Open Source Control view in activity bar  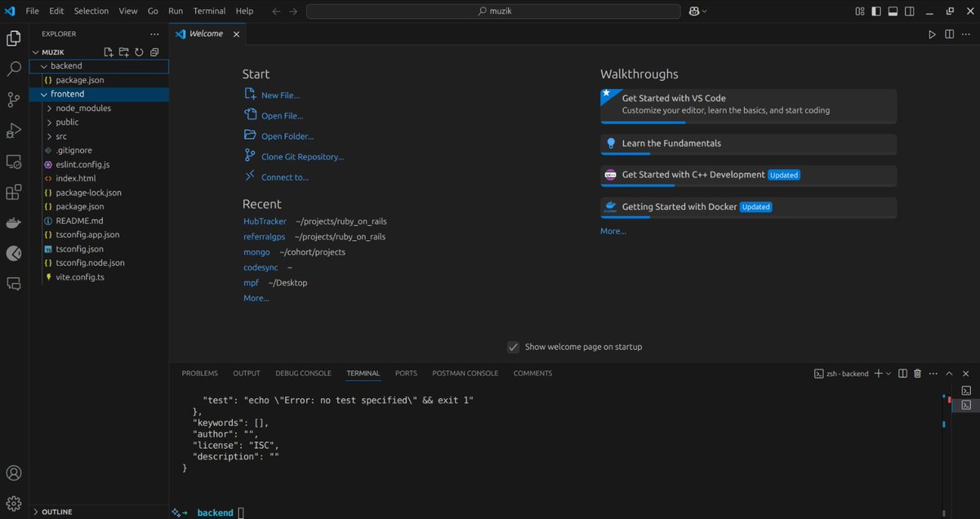pyautogui.click(x=14, y=100)
